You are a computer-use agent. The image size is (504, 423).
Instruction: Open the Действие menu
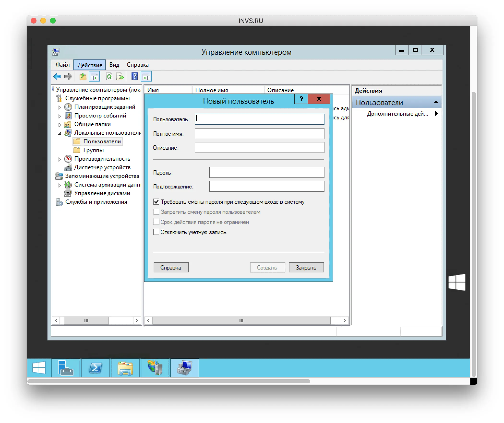[90, 65]
